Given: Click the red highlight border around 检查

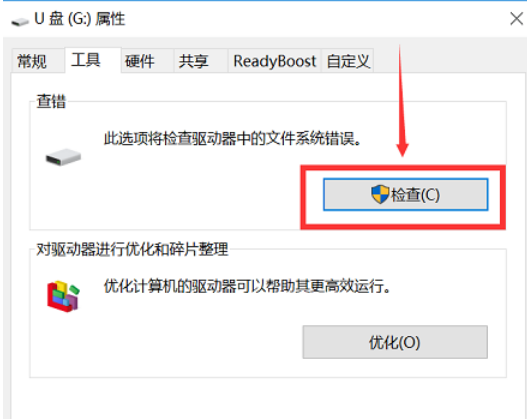Looking at the screenshot, I should [403, 197].
